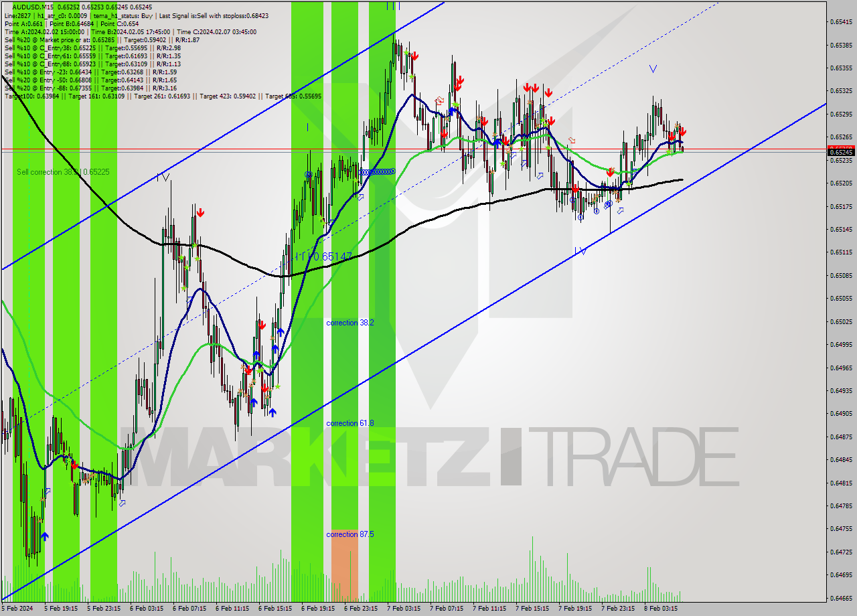The image size is (857, 616).
Task: Click the '7 Feb 03:15' time axis label
Action: tap(403, 609)
